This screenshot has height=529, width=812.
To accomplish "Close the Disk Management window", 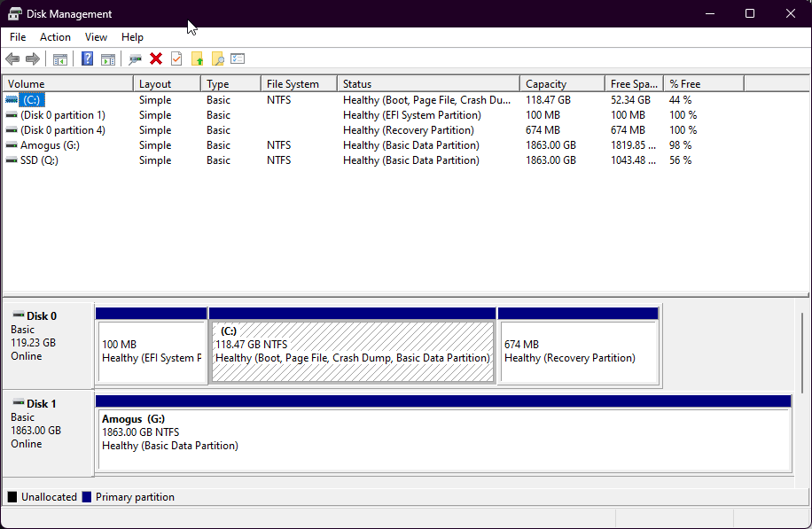I will pyautogui.click(x=791, y=13).
